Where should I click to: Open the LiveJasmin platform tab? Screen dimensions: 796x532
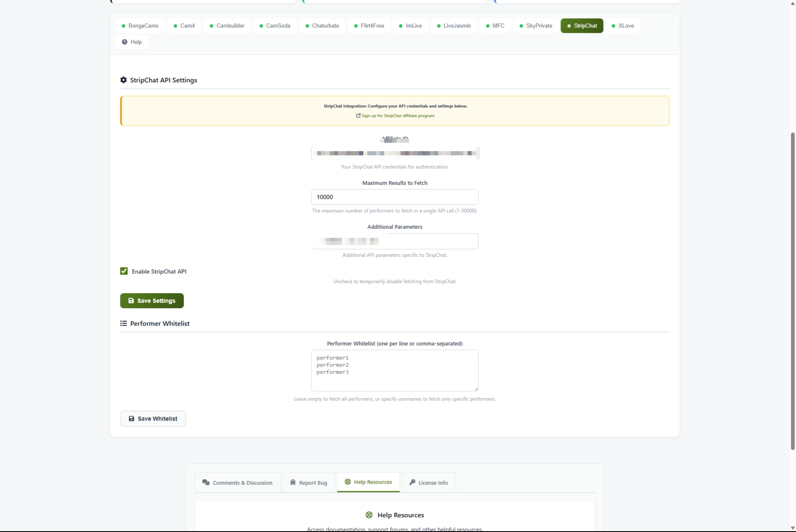pyautogui.click(x=454, y=26)
